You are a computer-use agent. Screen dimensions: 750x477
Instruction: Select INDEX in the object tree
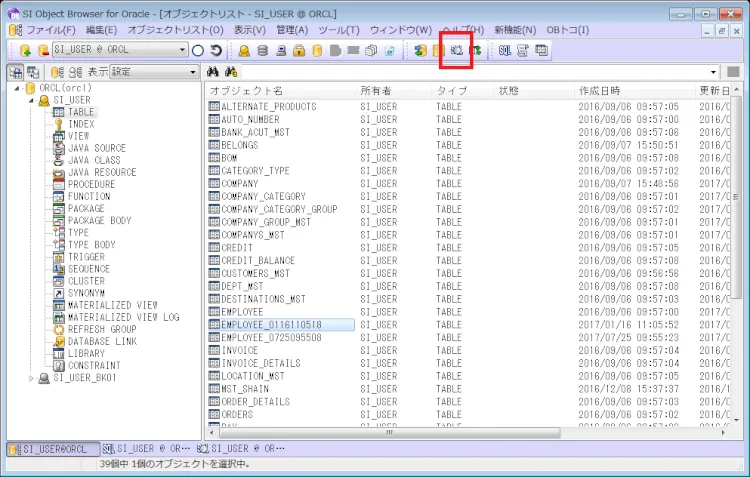pos(81,124)
